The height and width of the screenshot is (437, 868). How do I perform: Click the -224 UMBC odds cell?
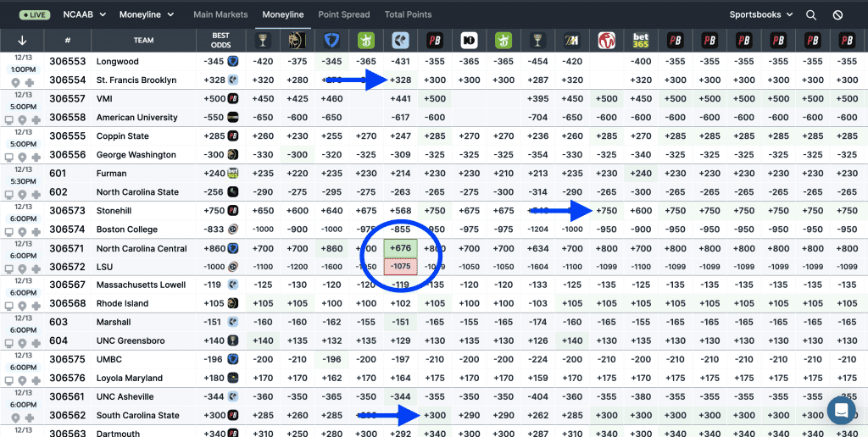point(538,360)
